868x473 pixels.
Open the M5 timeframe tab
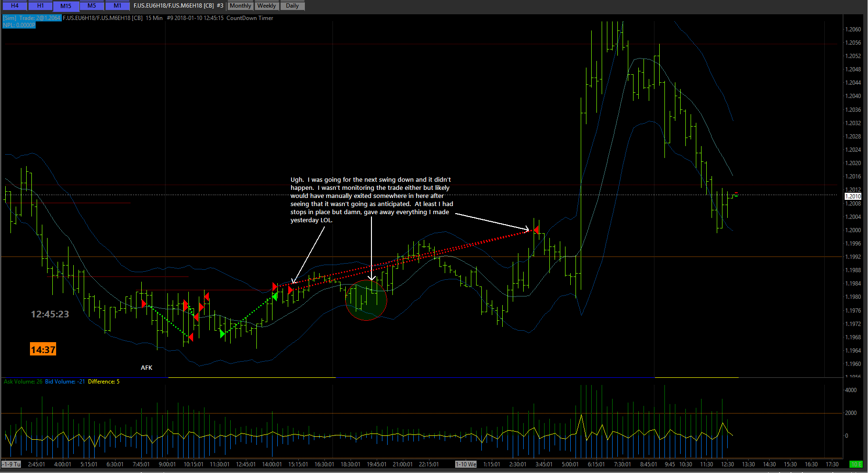pos(91,6)
